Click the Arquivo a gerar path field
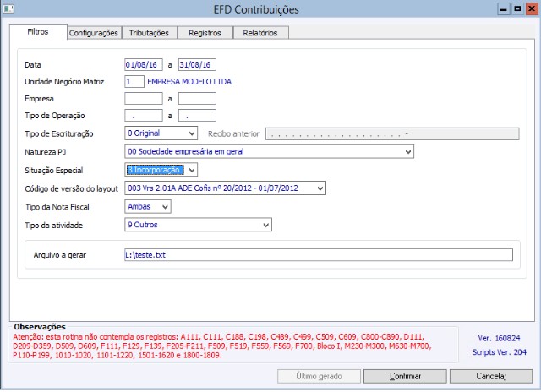Screen dimensions: 541x392 tap(319, 255)
